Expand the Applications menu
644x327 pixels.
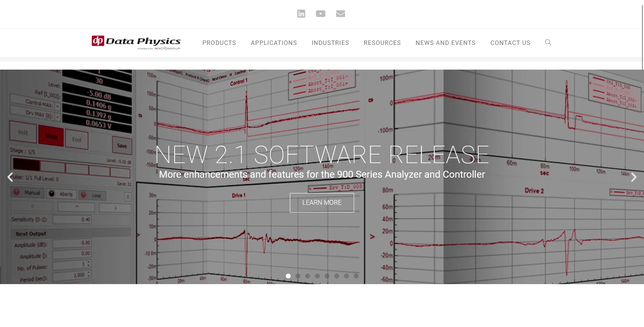point(274,43)
